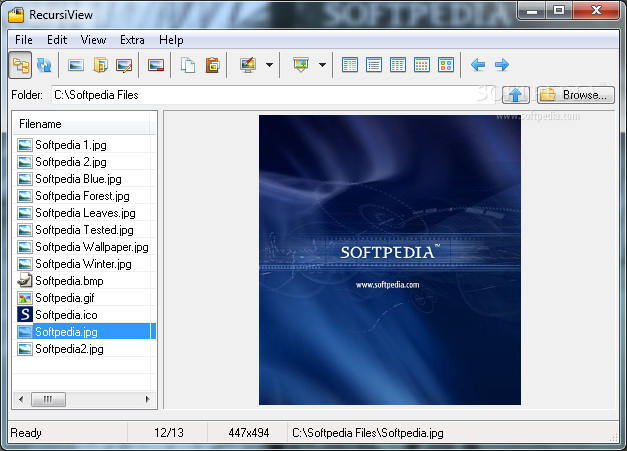Screen dimensions: 627x451
Task: Select the first list view mode icon
Action: (x=350, y=65)
